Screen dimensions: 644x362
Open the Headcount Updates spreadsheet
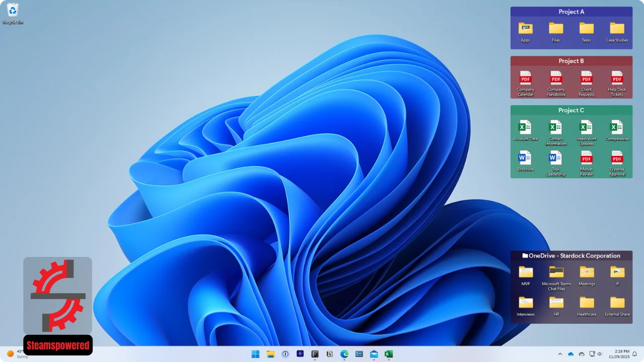click(587, 133)
